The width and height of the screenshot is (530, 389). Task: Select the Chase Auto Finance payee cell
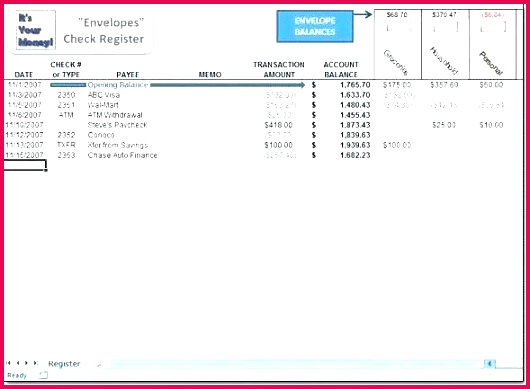tap(122, 155)
